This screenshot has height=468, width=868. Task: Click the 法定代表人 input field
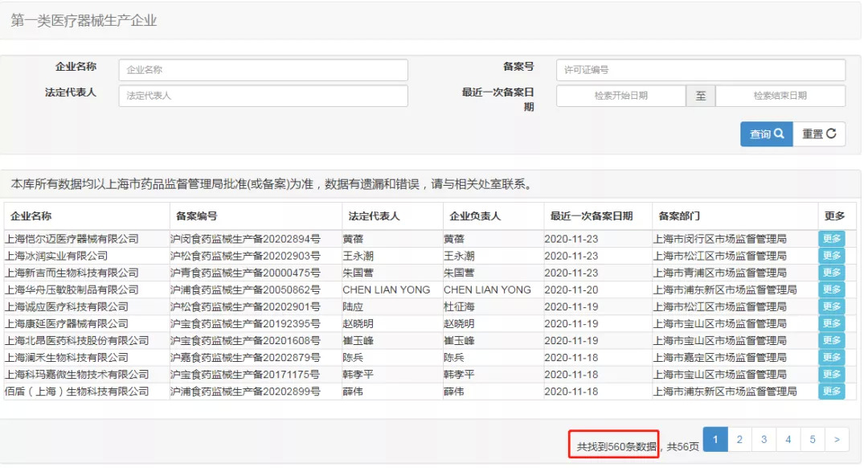click(x=263, y=96)
